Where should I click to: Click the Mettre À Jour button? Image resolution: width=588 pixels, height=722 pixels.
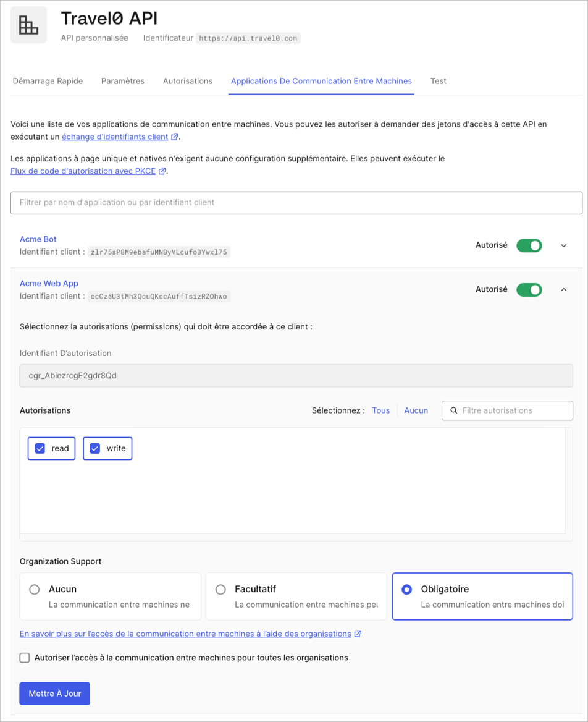click(x=55, y=694)
